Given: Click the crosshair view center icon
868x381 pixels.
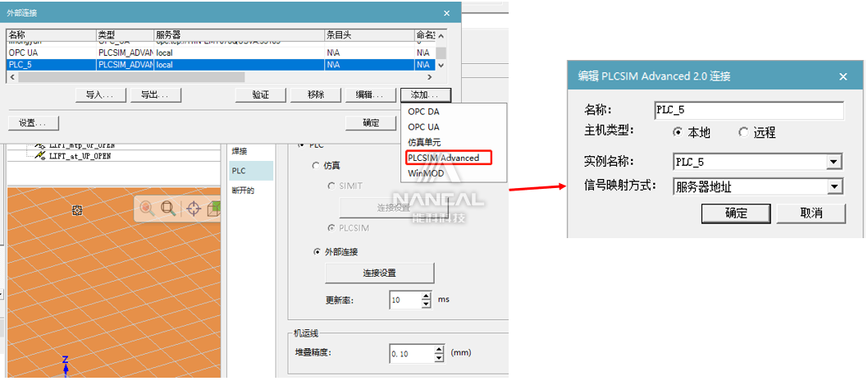Looking at the screenshot, I should coord(193,209).
